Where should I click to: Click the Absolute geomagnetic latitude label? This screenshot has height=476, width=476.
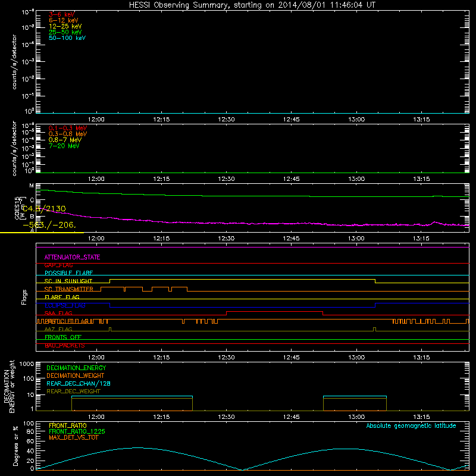point(411,426)
